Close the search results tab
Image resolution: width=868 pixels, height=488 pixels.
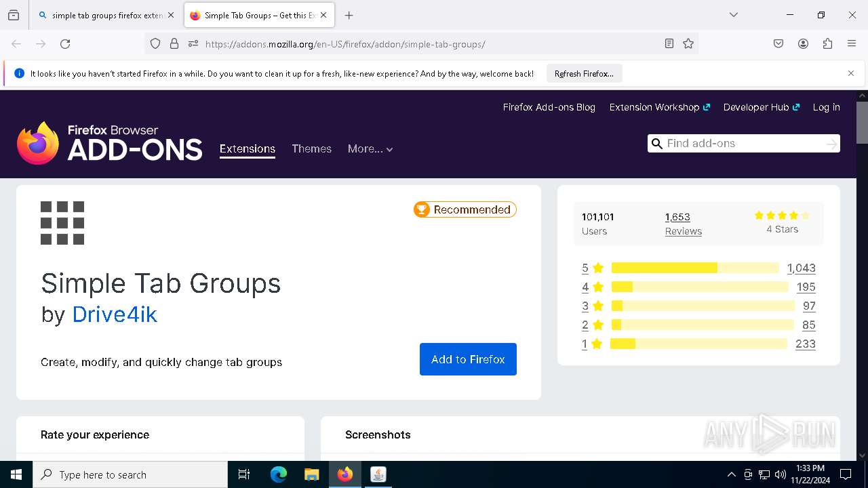(x=170, y=15)
